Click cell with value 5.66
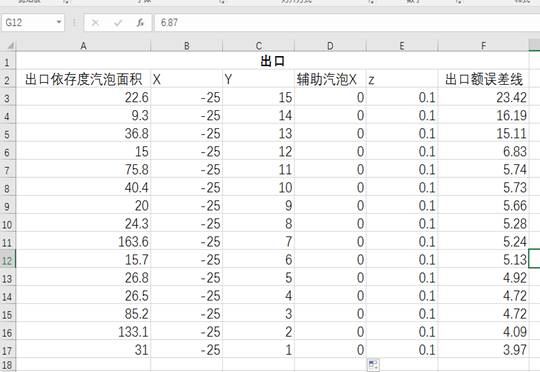 click(x=484, y=205)
